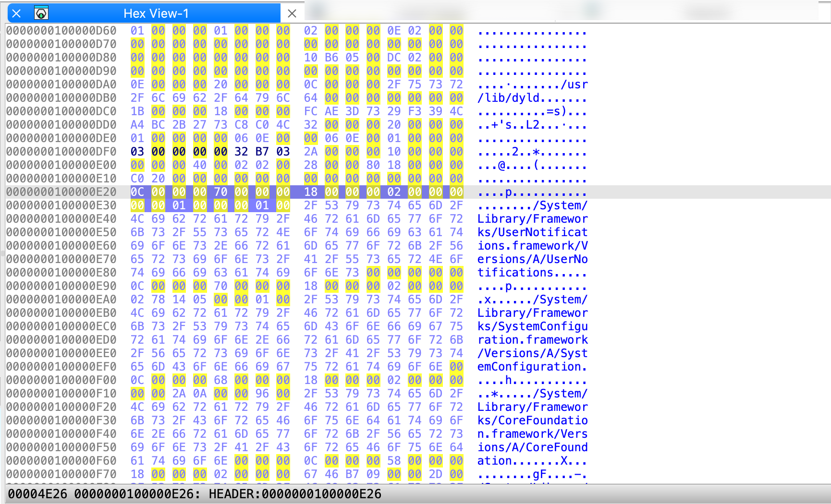Select address 0000000100000E30 in the address column
Image resolution: width=831 pixels, height=504 pixels.
click(x=62, y=205)
